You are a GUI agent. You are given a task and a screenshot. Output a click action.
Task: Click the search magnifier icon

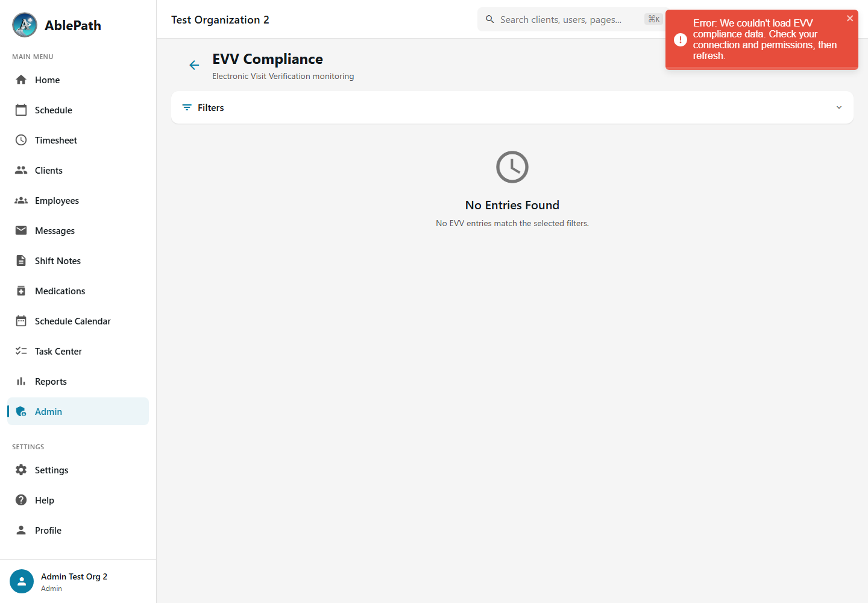pos(490,19)
